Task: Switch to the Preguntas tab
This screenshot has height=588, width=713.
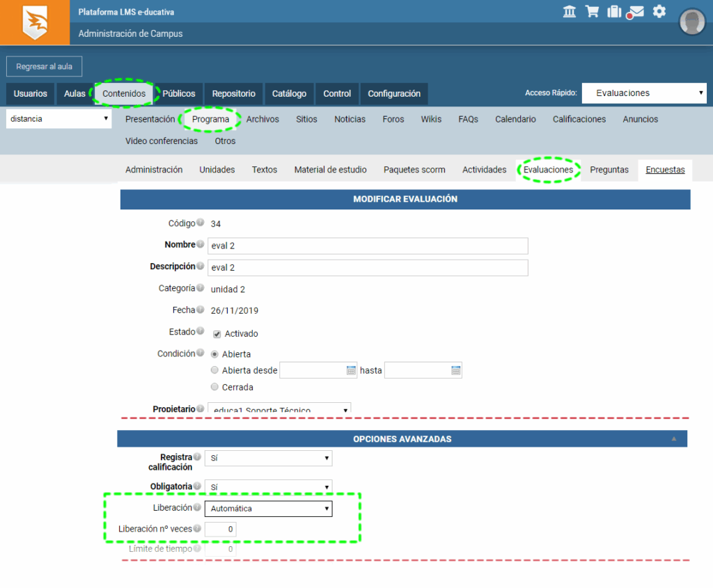Action: (609, 170)
